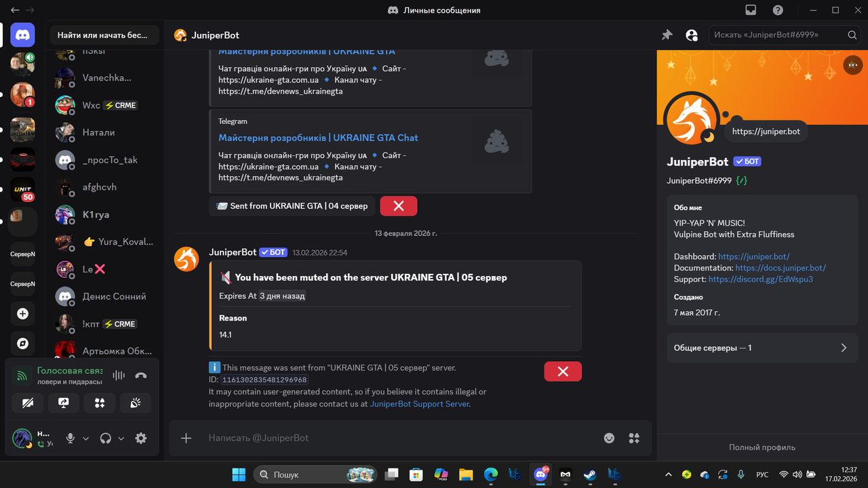The width and height of the screenshot is (868, 488).
Task: Open the more options button on profile banner
Action: (x=852, y=65)
